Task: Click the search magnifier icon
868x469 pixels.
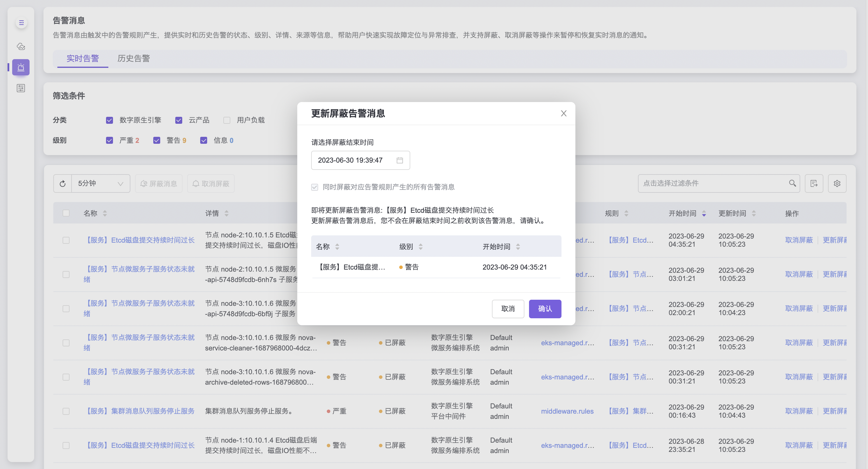Action: [x=792, y=183]
